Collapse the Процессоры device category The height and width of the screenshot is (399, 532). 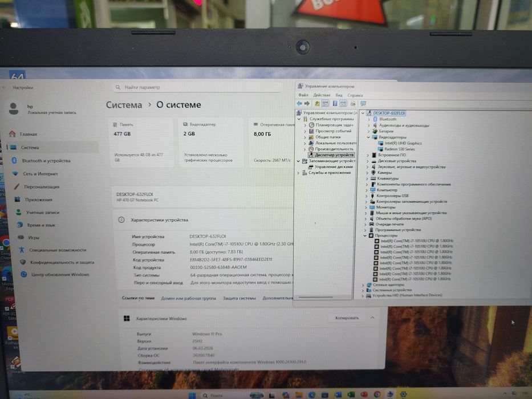(x=365, y=235)
